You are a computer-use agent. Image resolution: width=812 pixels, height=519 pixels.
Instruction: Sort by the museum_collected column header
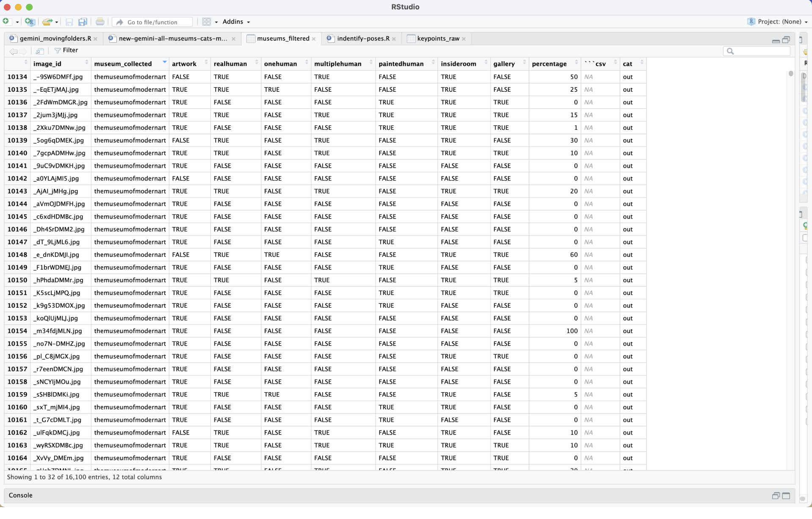pyautogui.click(x=130, y=64)
